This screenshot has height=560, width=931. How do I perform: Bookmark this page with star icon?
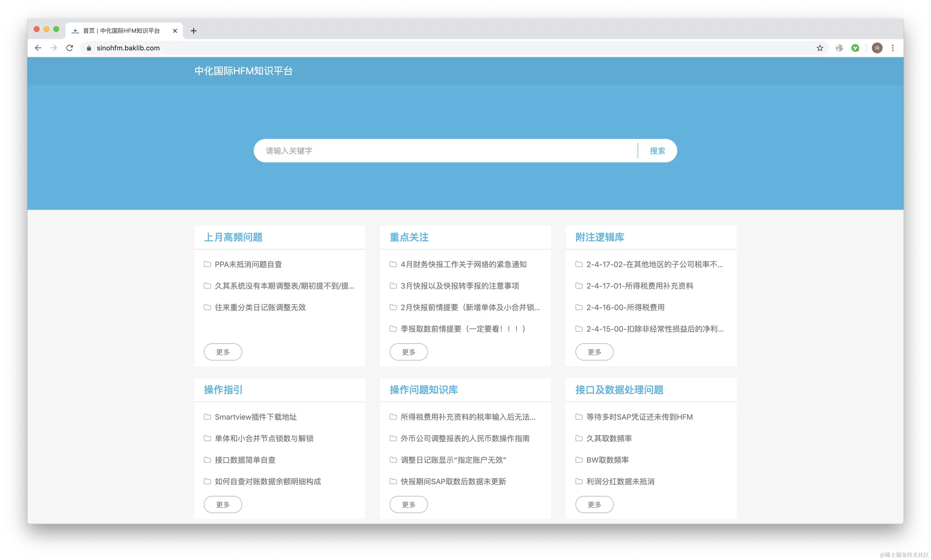click(x=820, y=48)
